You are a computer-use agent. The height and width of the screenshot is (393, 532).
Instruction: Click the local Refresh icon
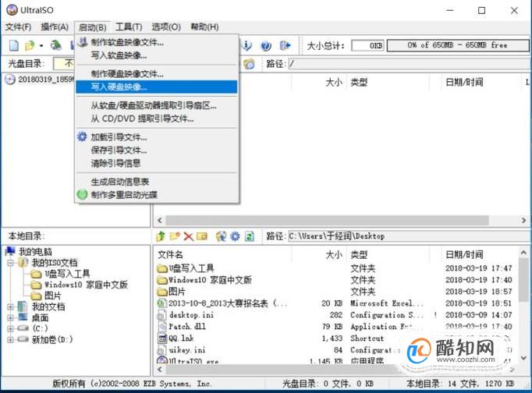click(250, 236)
